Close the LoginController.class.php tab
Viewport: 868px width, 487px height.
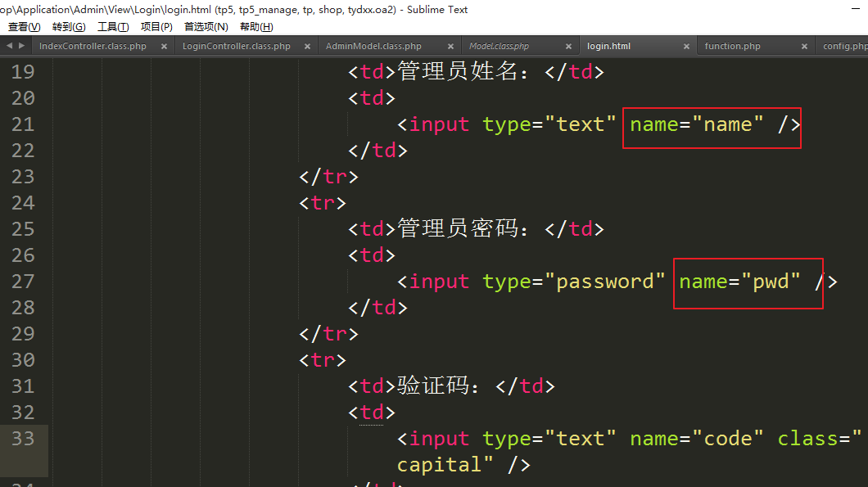[308, 47]
